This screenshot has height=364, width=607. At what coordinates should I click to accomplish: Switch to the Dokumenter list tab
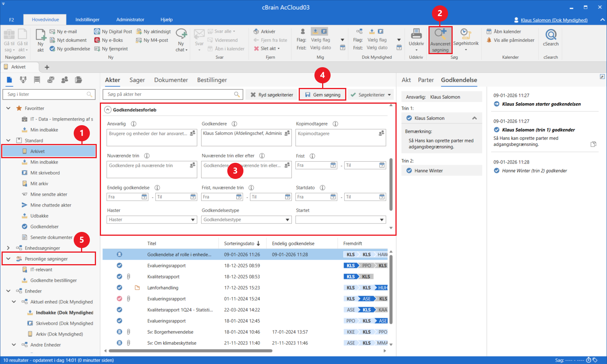point(171,80)
